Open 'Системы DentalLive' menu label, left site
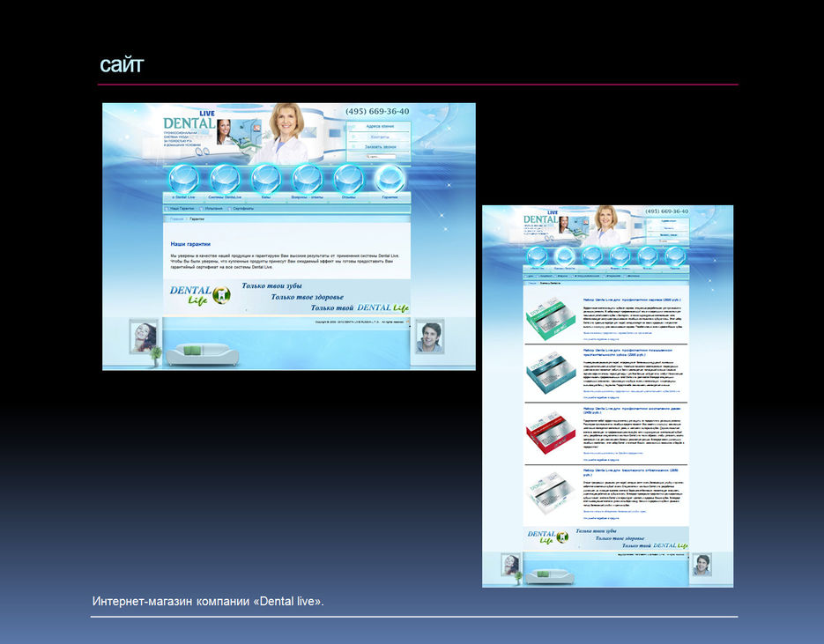This screenshot has width=824, height=644. tap(225, 197)
